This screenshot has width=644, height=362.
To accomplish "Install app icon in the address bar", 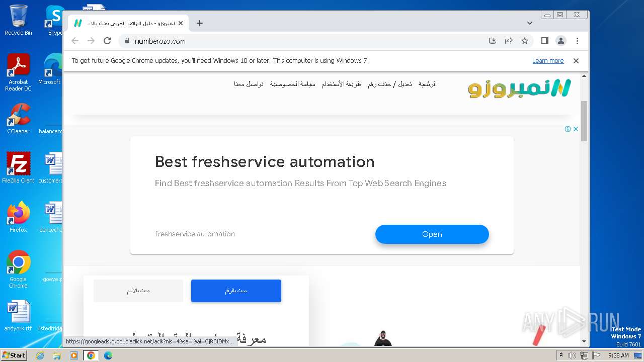I will pos(493,41).
